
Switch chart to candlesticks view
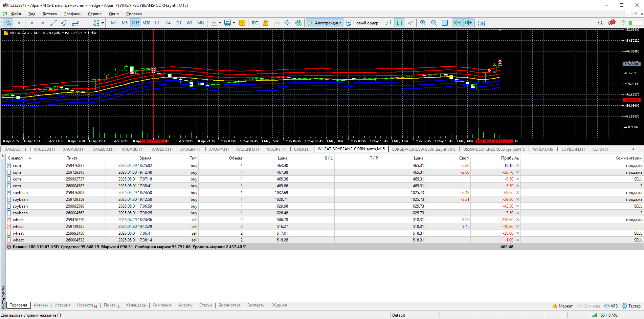(x=400, y=23)
